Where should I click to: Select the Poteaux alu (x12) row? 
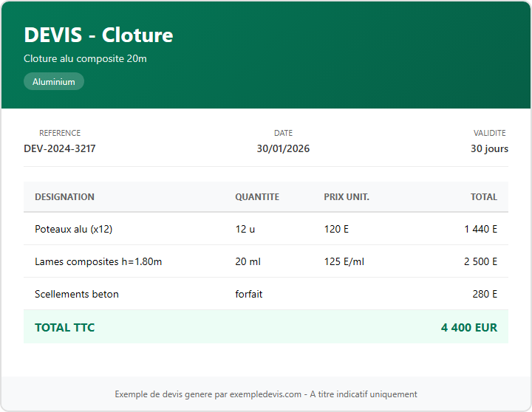click(73, 229)
